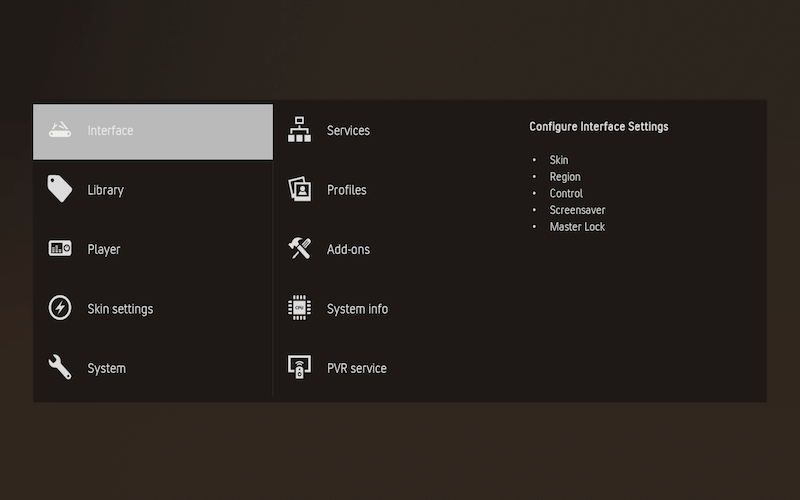Click the System info CPU chip icon
The width and height of the screenshot is (800, 500).
[299, 308]
